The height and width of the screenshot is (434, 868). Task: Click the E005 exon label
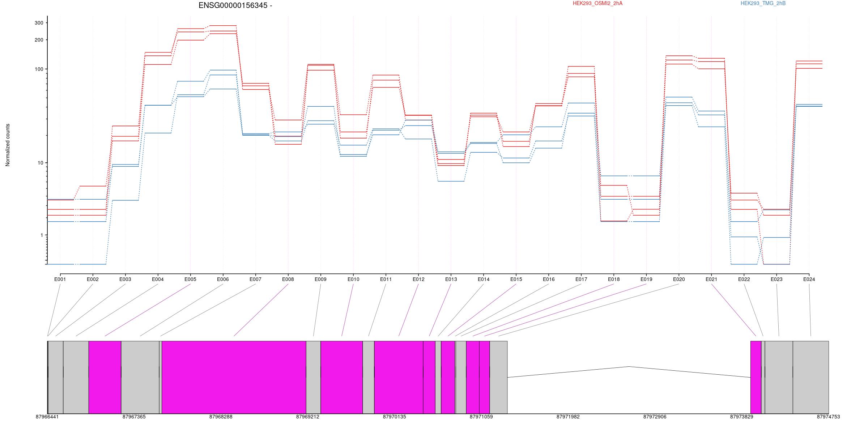click(190, 279)
